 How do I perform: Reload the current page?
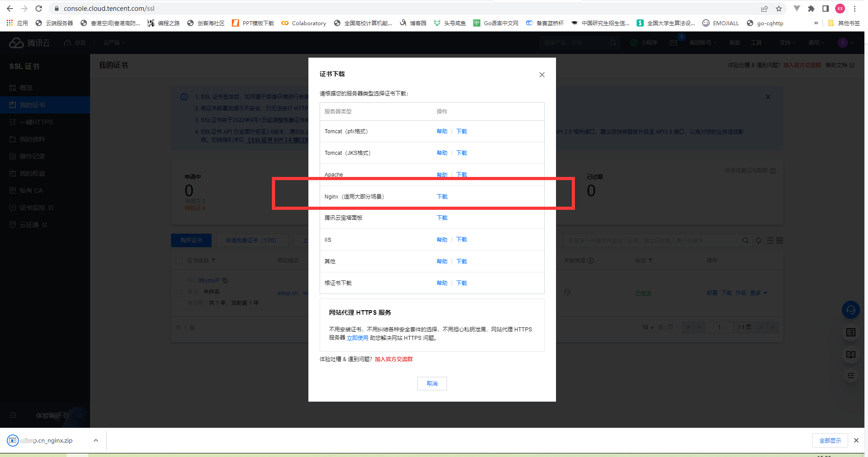coord(39,9)
